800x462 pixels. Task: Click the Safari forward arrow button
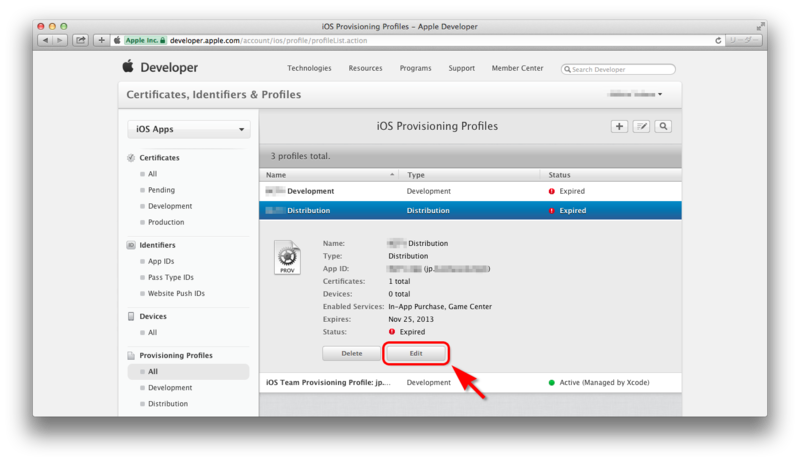coord(60,40)
